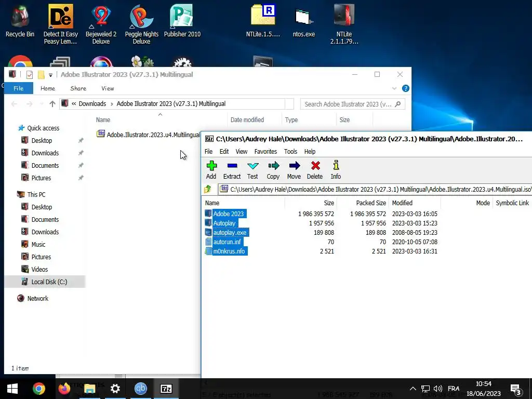Select the Adobe.Illustrator.2023.u4.Multilingual ISO file
Image resolution: width=532 pixels, height=399 pixels.
coord(149,135)
